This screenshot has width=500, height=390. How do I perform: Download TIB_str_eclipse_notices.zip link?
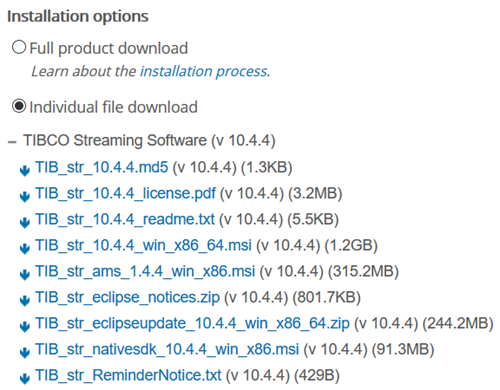tap(128, 298)
